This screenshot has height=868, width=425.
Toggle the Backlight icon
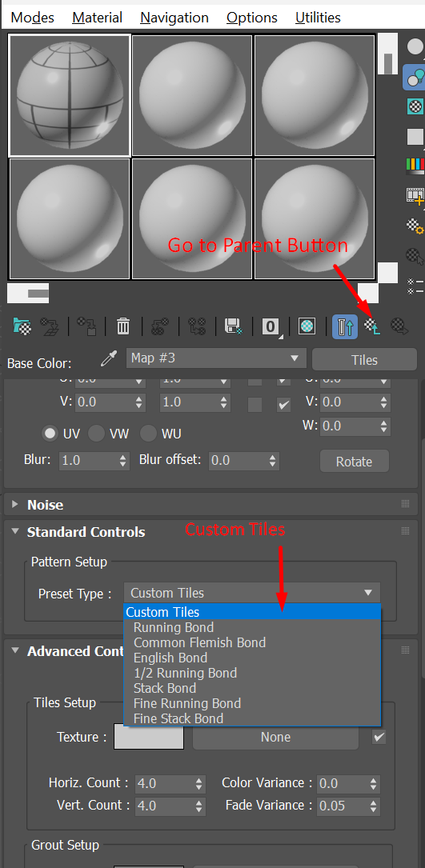414,77
